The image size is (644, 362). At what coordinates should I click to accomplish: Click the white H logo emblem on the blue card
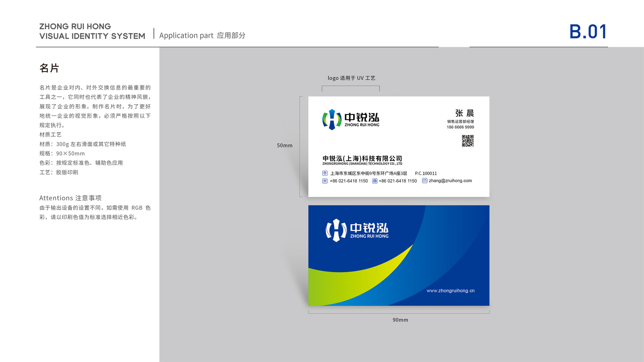point(336,230)
